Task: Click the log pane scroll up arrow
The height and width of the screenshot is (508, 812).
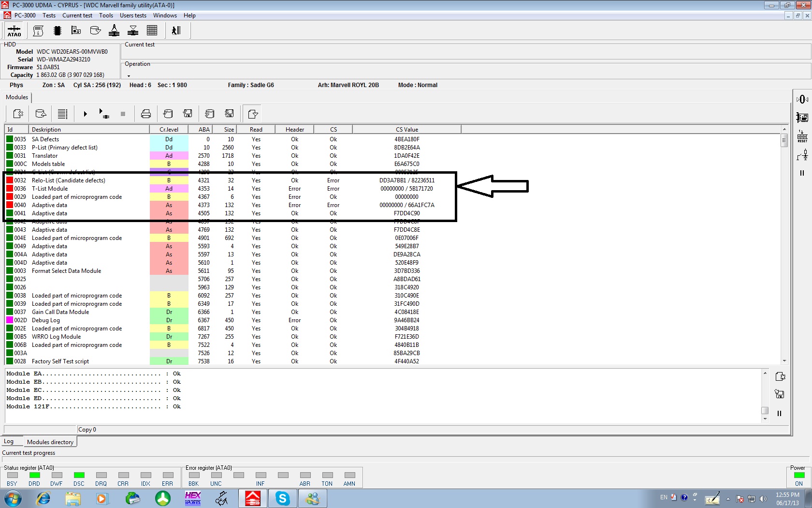Action: click(765, 373)
